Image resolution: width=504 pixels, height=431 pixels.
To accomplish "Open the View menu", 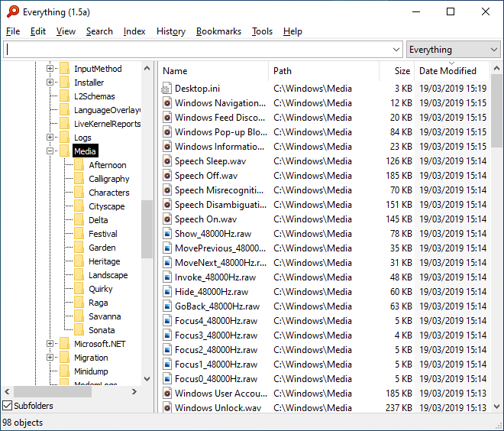I will pos(66,31).
